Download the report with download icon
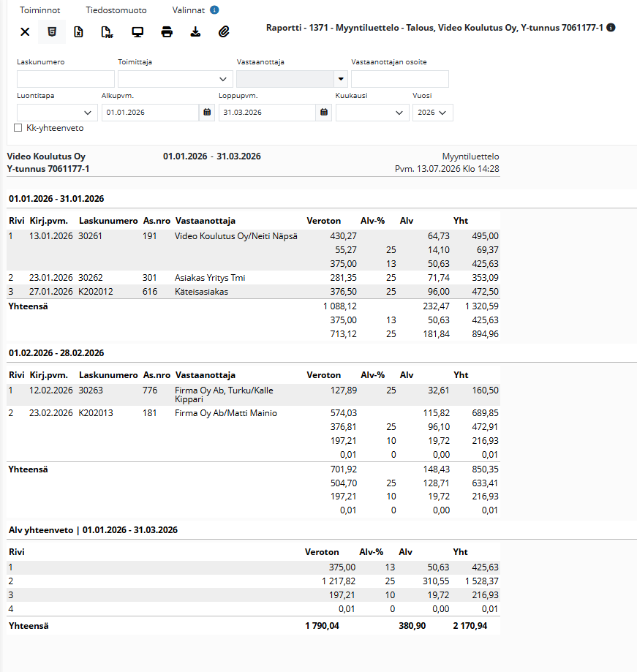This screenshot has width=637, height=672. click(x=195, y=31)
